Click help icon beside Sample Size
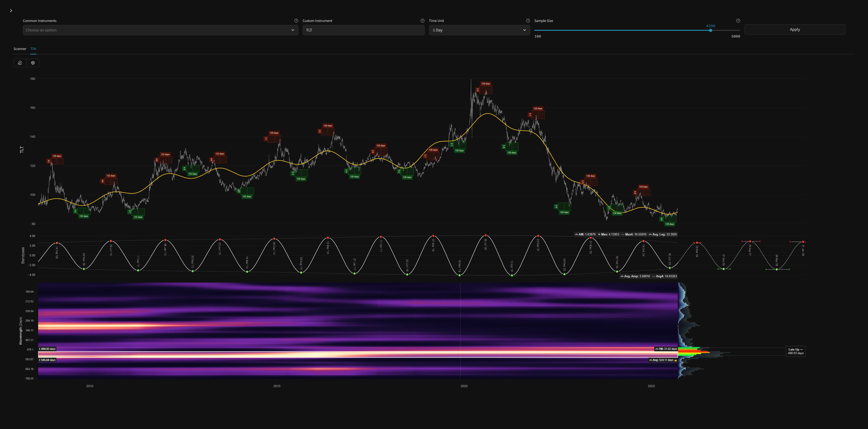This screenshot has height=429, width=868. pyautogui.click(x=738, y=21)
